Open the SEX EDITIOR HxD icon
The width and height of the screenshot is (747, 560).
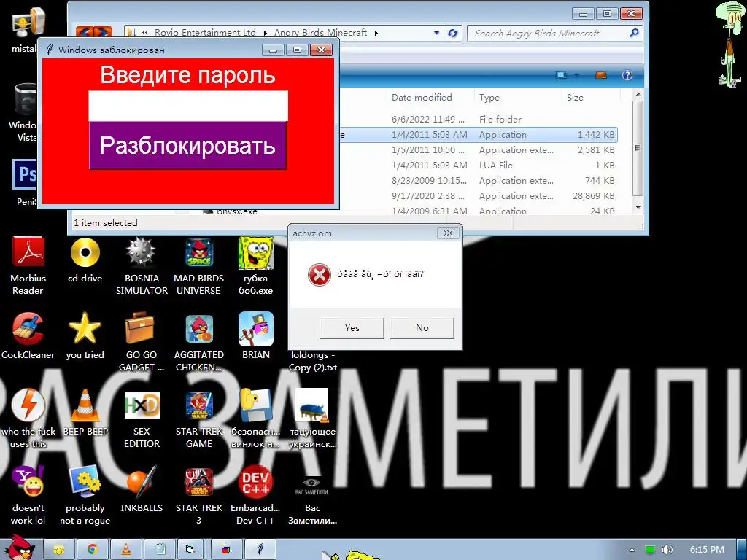(x=142, y=418)
